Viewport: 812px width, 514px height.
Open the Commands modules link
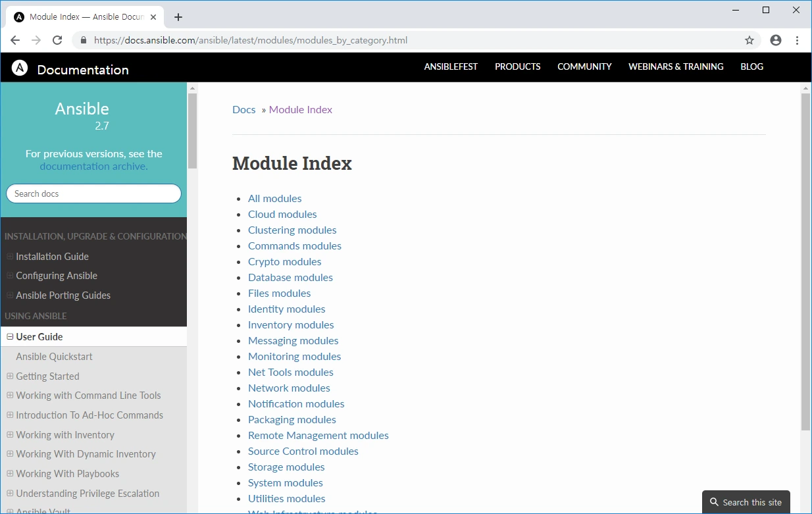pos(295,245)
